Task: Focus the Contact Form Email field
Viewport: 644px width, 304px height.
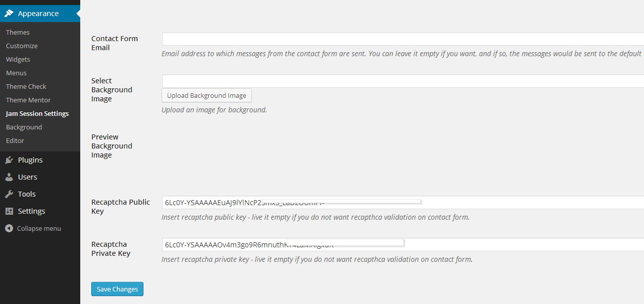Action: [402, 39]
